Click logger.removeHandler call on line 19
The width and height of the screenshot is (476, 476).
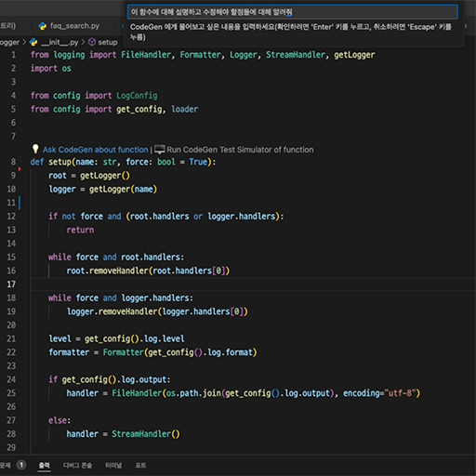click(x=157, y=311)
